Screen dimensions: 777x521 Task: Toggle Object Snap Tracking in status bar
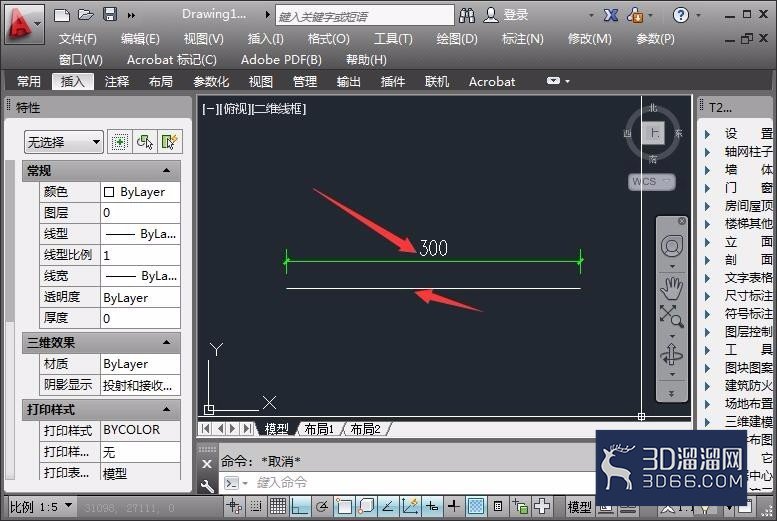(388, 506)
